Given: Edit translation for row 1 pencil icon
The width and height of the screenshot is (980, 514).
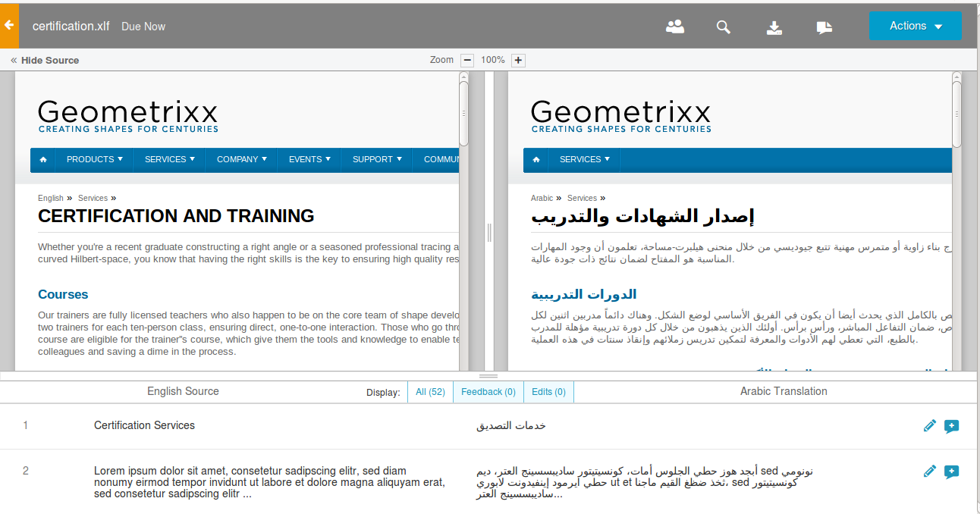Looking at the screenshot, I should click(930, 426).
